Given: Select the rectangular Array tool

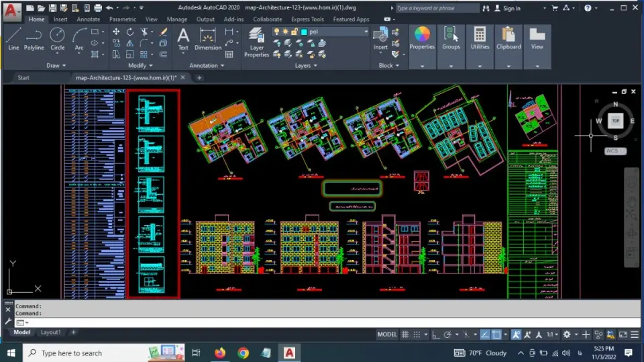Looking at the screenshot, I should tap(144, 54).
